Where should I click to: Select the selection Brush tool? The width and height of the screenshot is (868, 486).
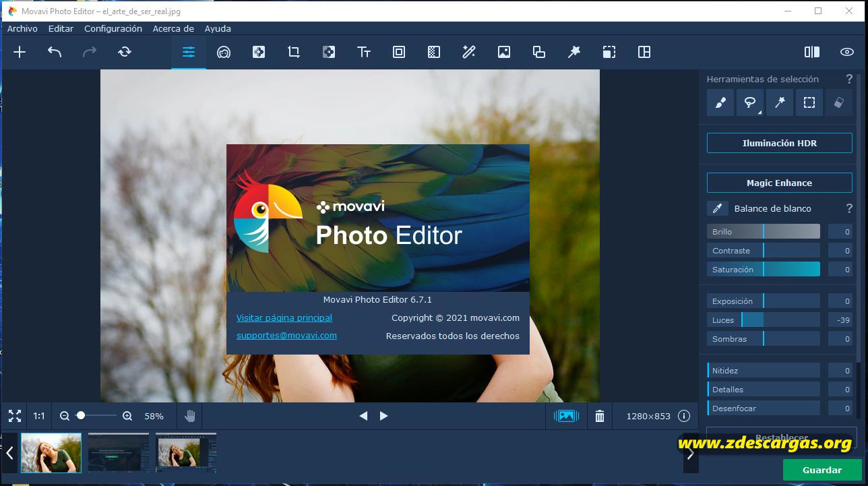coord(720,102)
